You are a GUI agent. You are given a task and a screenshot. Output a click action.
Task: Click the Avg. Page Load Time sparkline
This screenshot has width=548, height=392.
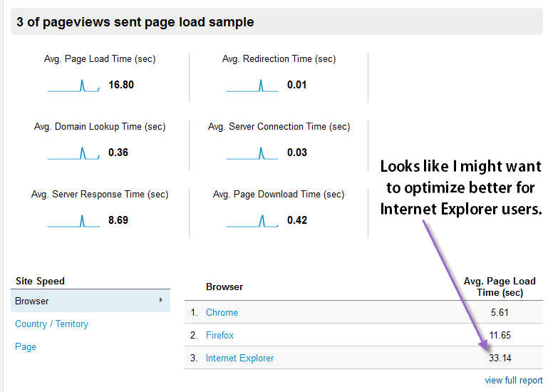[x=73, y=86]
